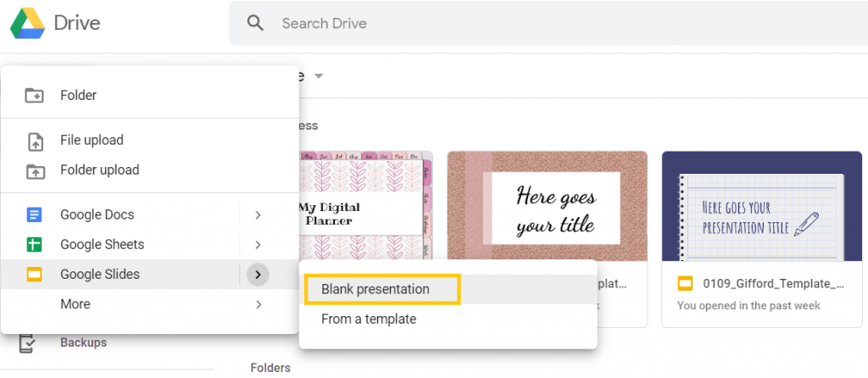Expand the Google Sheets submenu arrow
Image resolution: width=868 pixels, height=378 pixels.
(x=258, y=245)
